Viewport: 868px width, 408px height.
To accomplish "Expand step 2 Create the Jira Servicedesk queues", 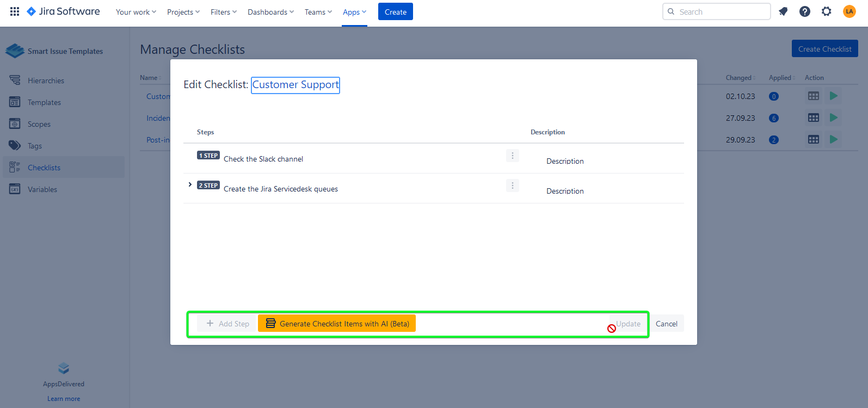I will click(190, 185).
